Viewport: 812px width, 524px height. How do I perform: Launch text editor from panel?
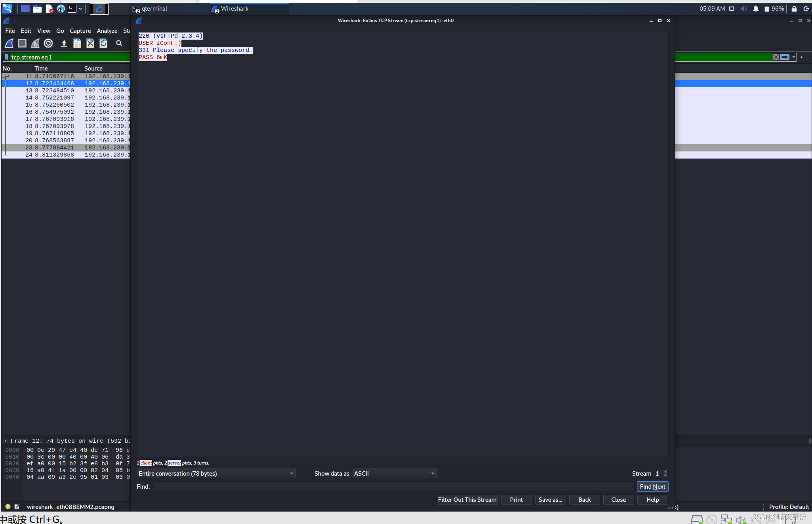(49, 8)
